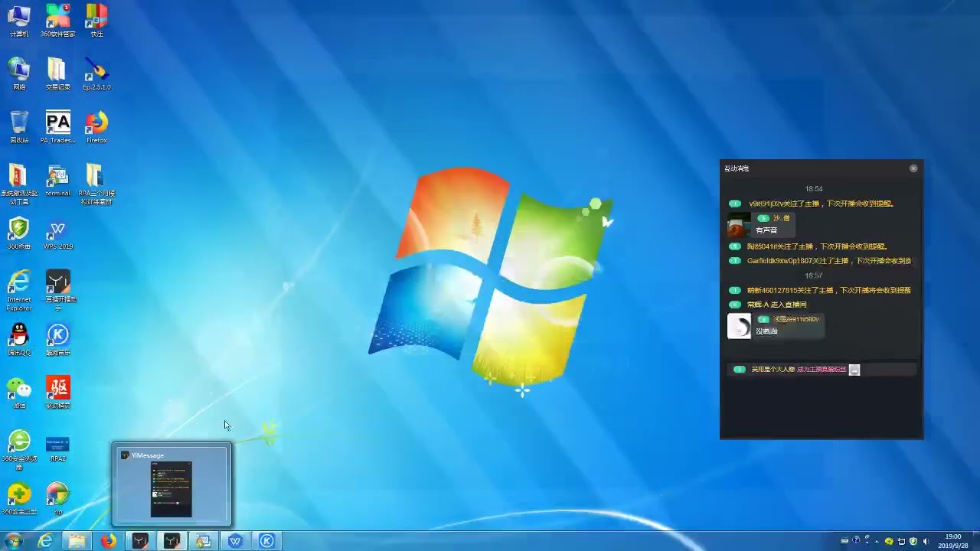Open the 计算机 (Computer) desktop icon
The height and width of the screenshot is (551, 980).
pyautogui.click(x=19, y=21)
